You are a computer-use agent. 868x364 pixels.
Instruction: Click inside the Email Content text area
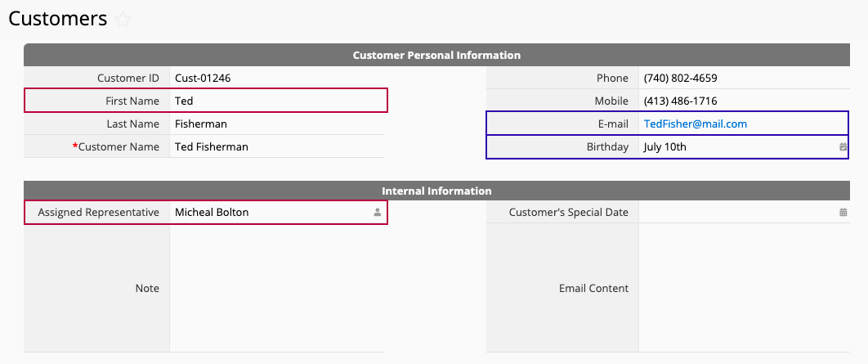(744, 288)
